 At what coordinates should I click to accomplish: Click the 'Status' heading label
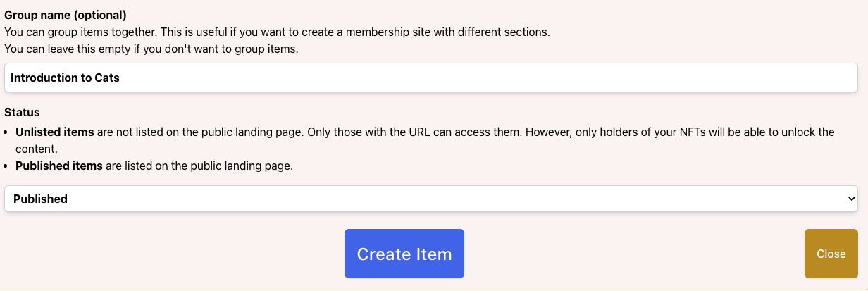(22, 112)
